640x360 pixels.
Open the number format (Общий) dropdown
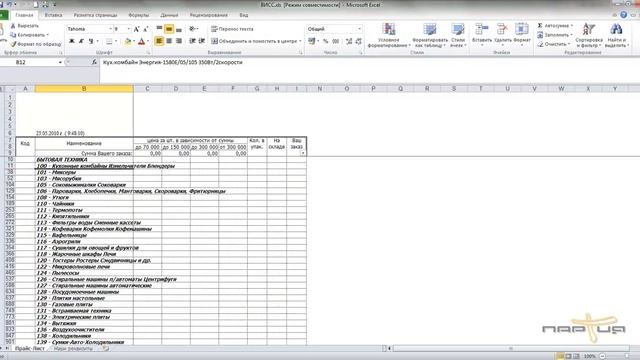[x=360, y=29]
